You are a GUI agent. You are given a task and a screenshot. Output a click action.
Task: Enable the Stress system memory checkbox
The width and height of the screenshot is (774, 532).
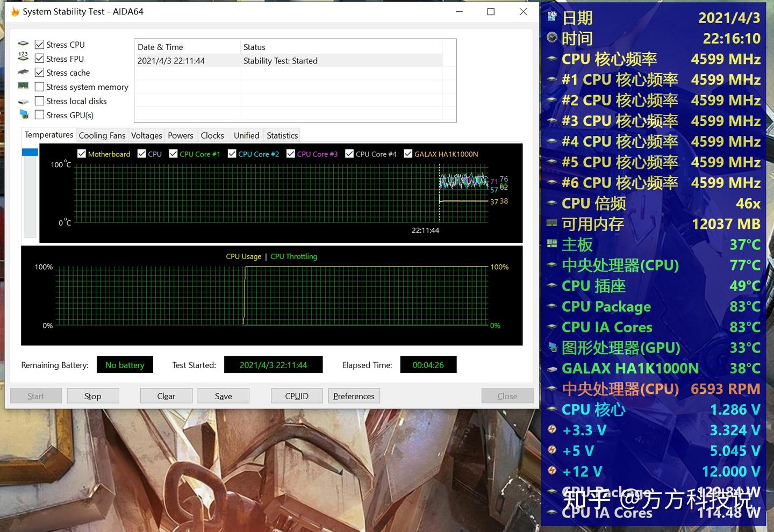pyautogui.click(x=39, y=86)
